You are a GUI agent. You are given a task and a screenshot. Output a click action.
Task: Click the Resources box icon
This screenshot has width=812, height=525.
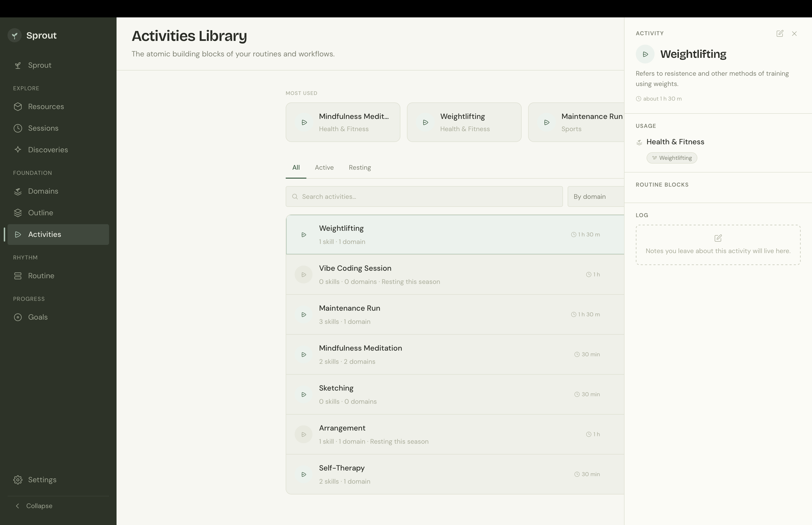coord(18,107)
